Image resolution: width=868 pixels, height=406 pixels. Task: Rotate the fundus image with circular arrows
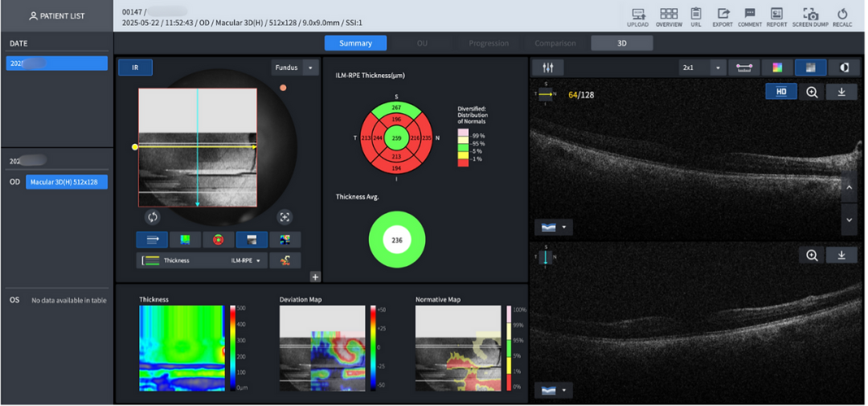pos(153,216)
